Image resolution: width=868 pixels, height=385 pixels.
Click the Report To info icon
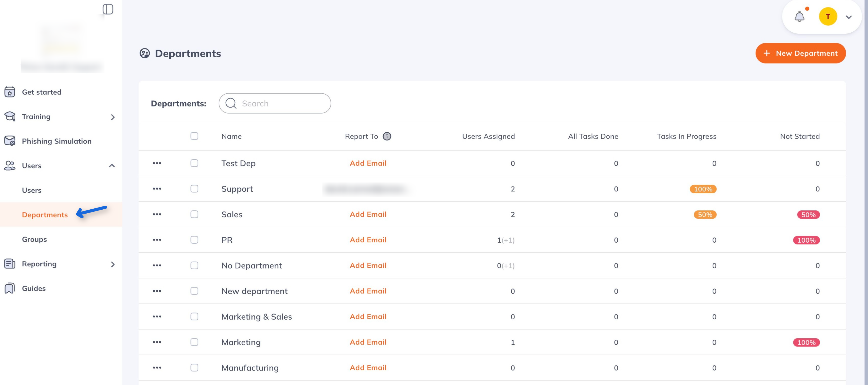[x=387, y=136]
